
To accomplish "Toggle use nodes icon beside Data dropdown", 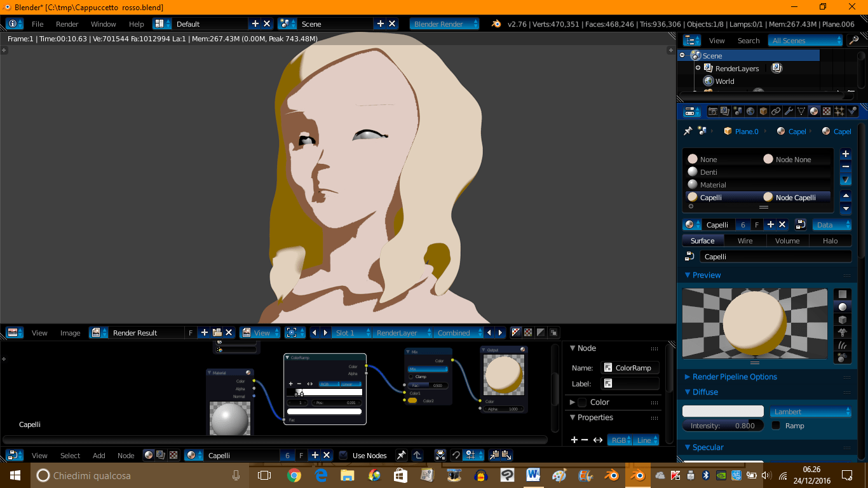I will pyautogui.click(x=801, y=224).
